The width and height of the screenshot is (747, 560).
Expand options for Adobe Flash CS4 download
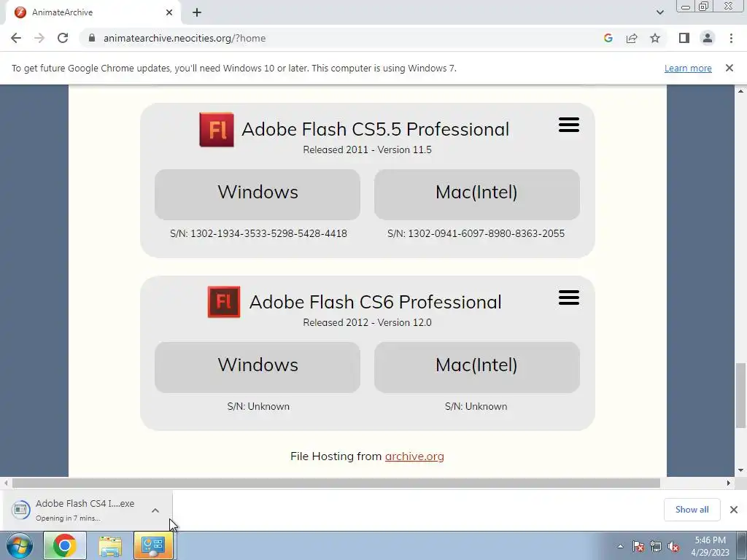[155, 510]
